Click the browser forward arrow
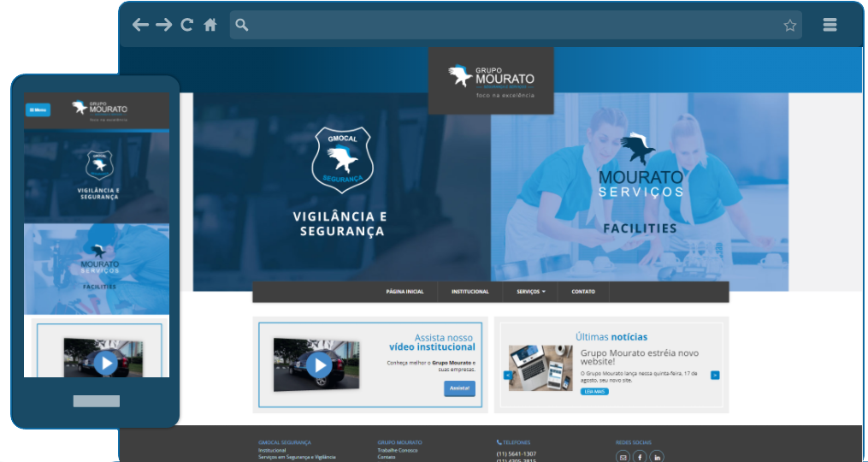868x462 pixels. point(163,25)
